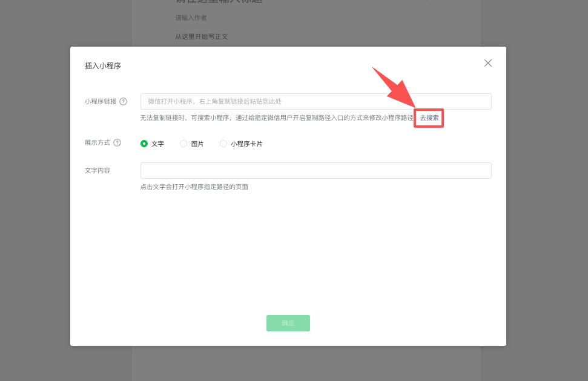Click into the 文字内容 text box
Viewport: 588px width, 381px height.
[x=315, y=170]
